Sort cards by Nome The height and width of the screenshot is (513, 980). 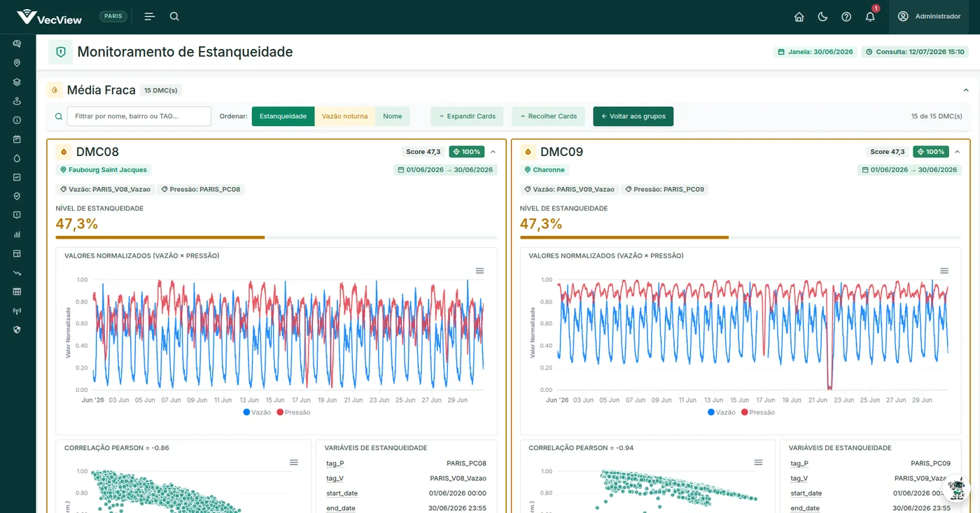click(x=392, y=116)
